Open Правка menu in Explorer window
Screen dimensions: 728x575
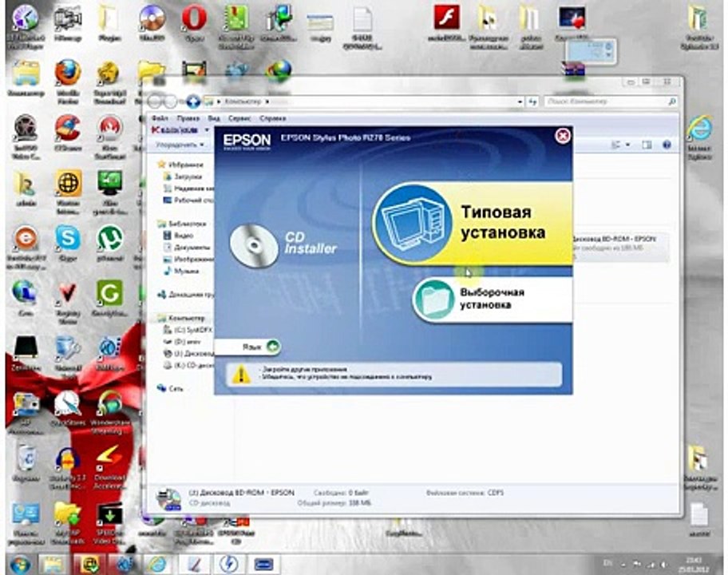[188, 118]
